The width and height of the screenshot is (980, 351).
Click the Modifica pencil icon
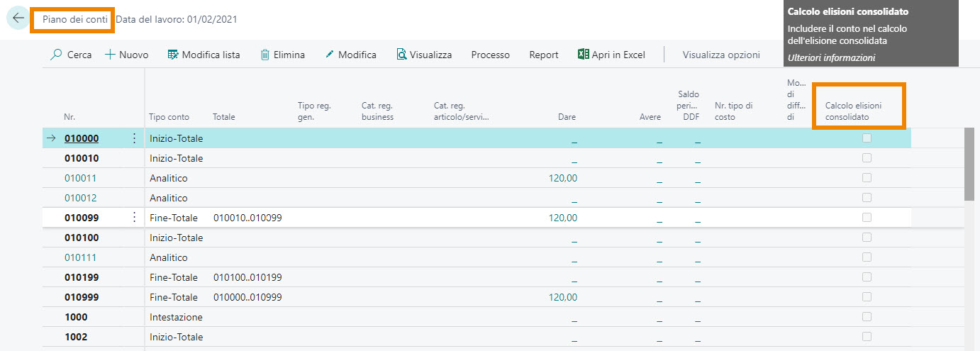pos(330,55)
